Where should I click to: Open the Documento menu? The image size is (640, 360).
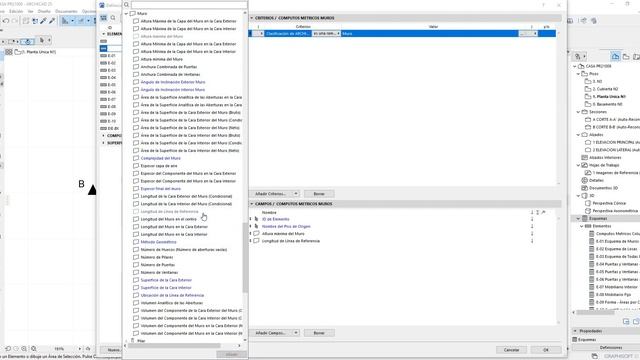pyautogui.click(x=66, y=11)
